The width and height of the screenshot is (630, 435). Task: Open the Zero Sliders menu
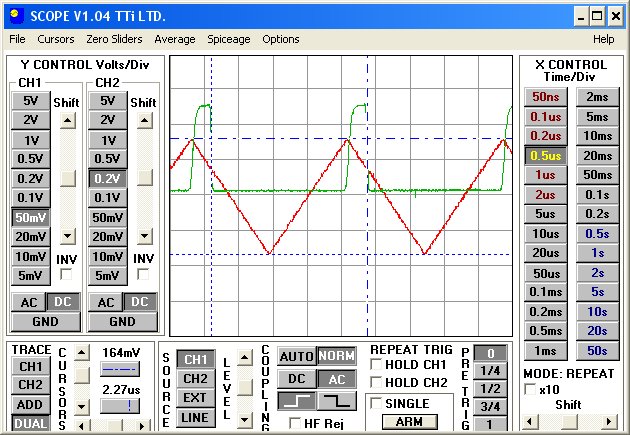(115, 39)
